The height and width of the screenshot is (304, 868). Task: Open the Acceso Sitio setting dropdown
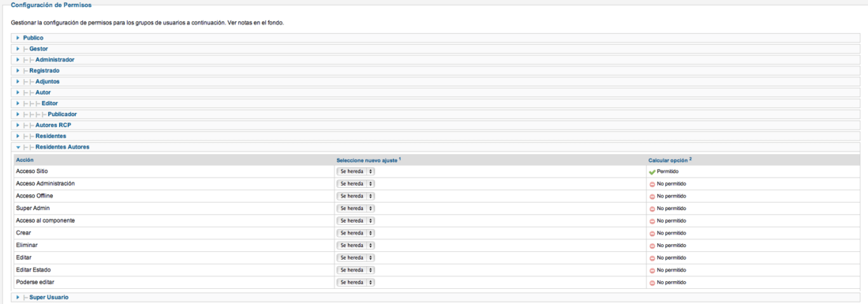(x=355, y=171)
